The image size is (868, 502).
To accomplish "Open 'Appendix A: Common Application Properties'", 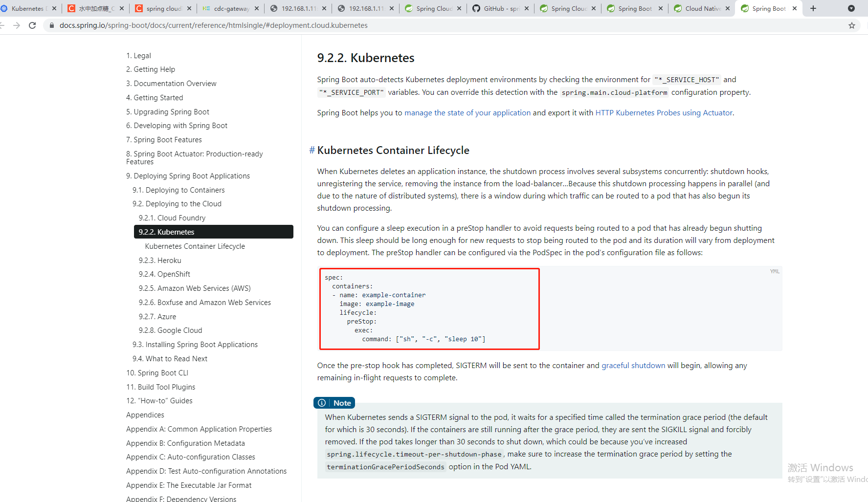I will coord(199,429).
